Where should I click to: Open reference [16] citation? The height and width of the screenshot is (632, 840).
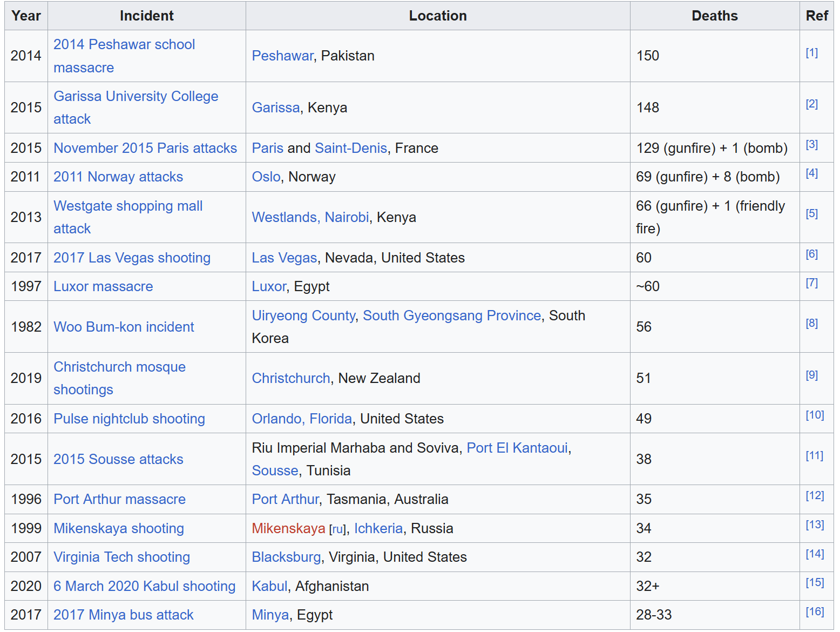click(815, 611)
